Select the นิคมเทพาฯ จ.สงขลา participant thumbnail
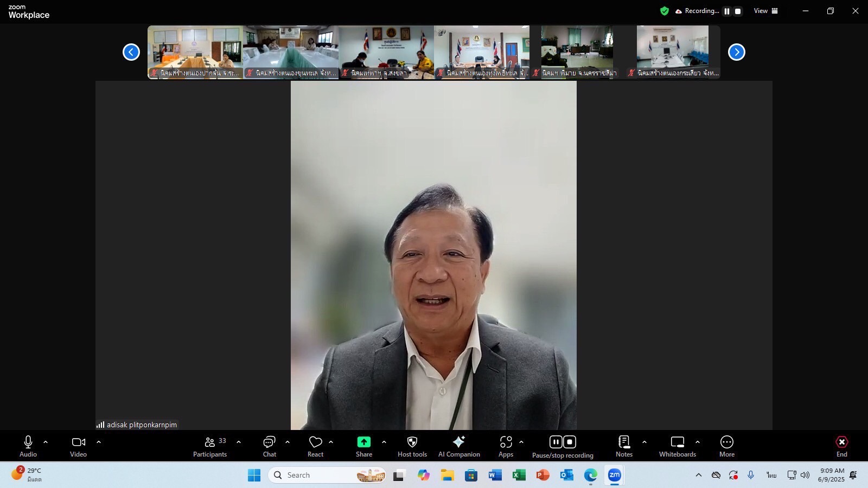The height and width of the screenshot is (488, 868). click(386, 52)
